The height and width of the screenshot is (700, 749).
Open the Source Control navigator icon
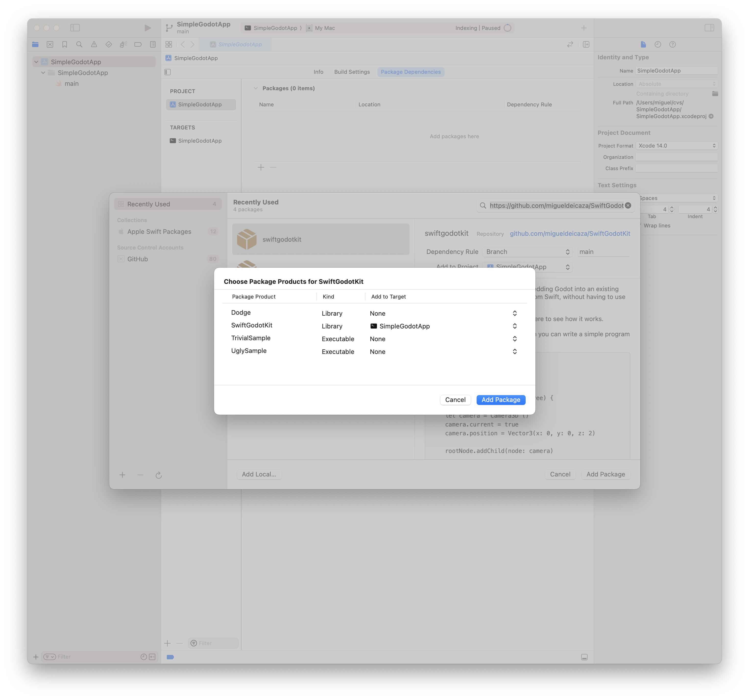tap(50, 44)
